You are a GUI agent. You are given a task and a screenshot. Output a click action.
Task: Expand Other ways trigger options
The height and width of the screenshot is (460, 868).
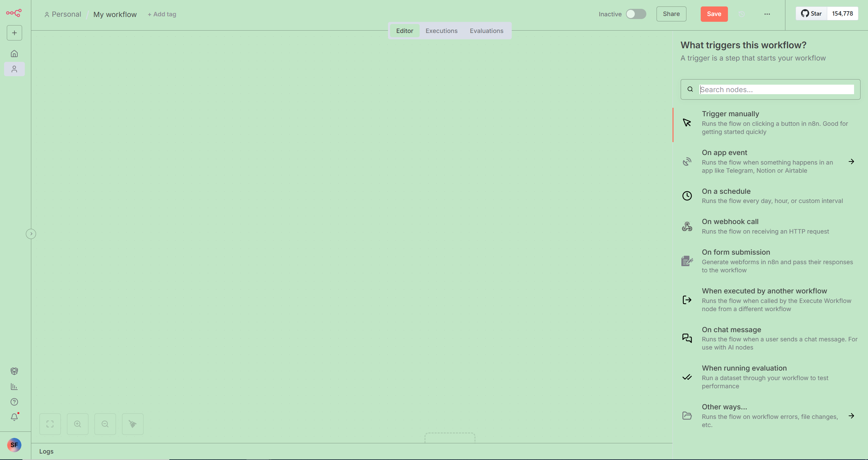(x=851, y=416)
